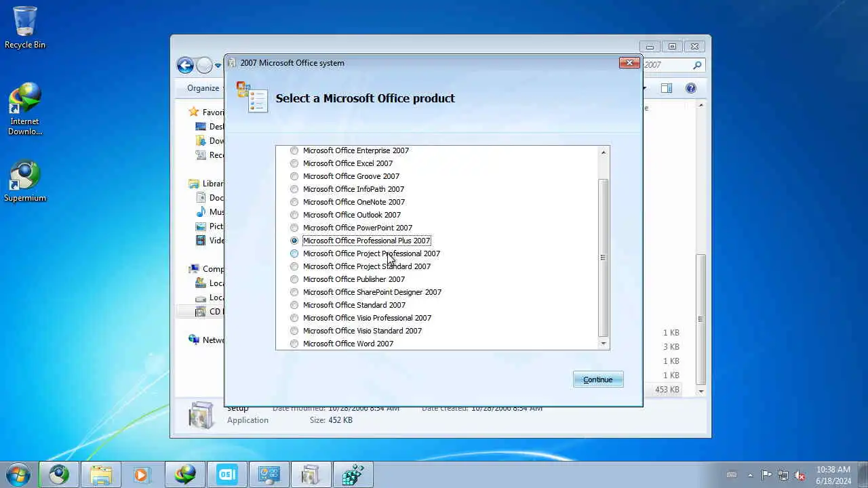The image size is (868, 488).
Task: Click muted volume tray icon
Action: click(x=800, y=475)
